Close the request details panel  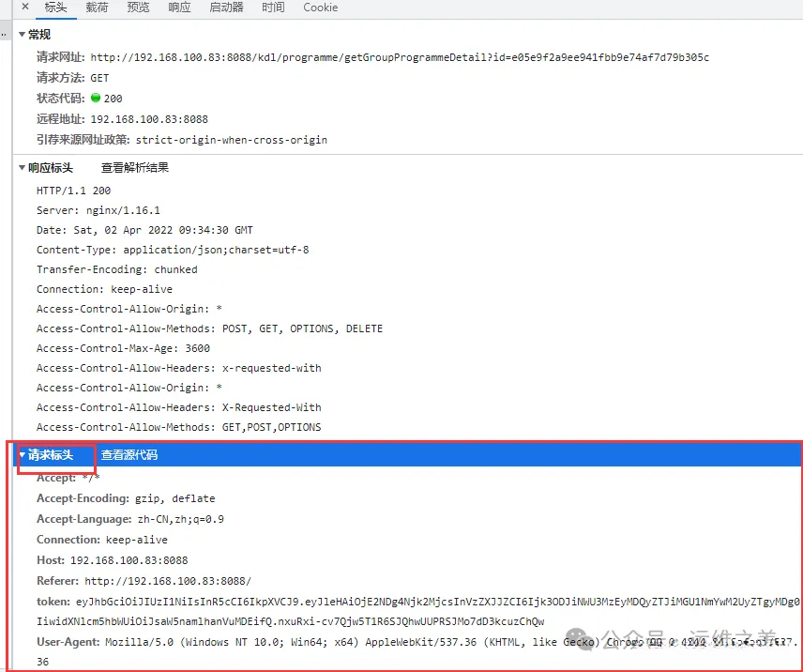25,8
